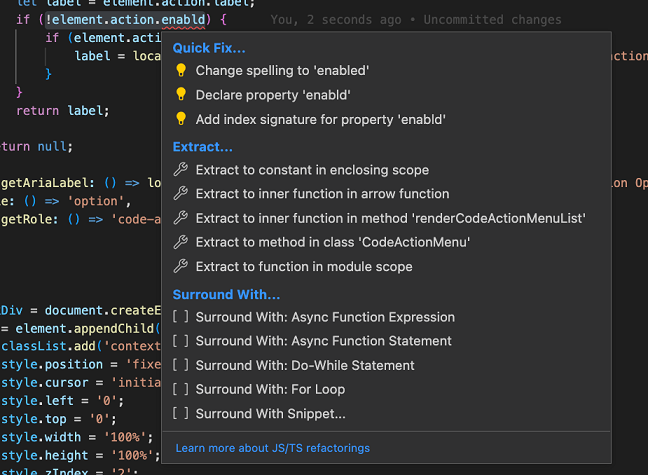
Task: Click wrench icon for 'inner function in arrow function'
Action: (x=181, y=194)
